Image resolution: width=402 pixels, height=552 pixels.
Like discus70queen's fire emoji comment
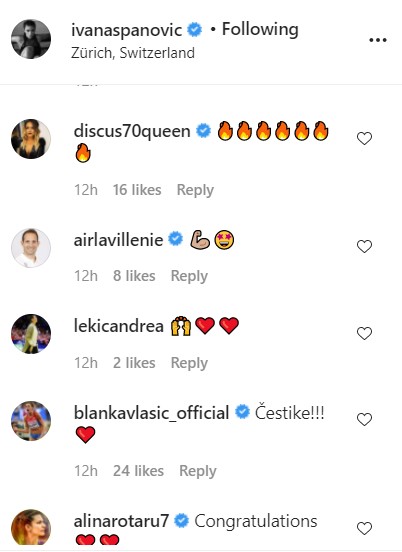coord(364,138)
